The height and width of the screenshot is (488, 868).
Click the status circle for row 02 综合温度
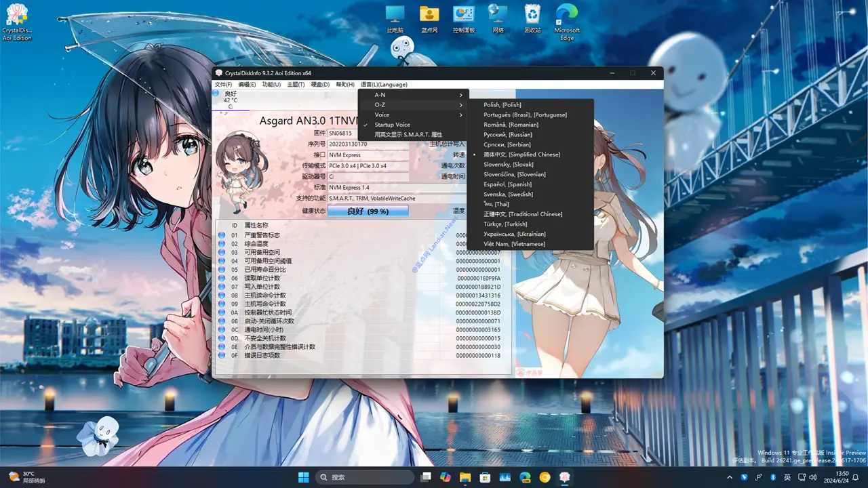tap(221, 244)
